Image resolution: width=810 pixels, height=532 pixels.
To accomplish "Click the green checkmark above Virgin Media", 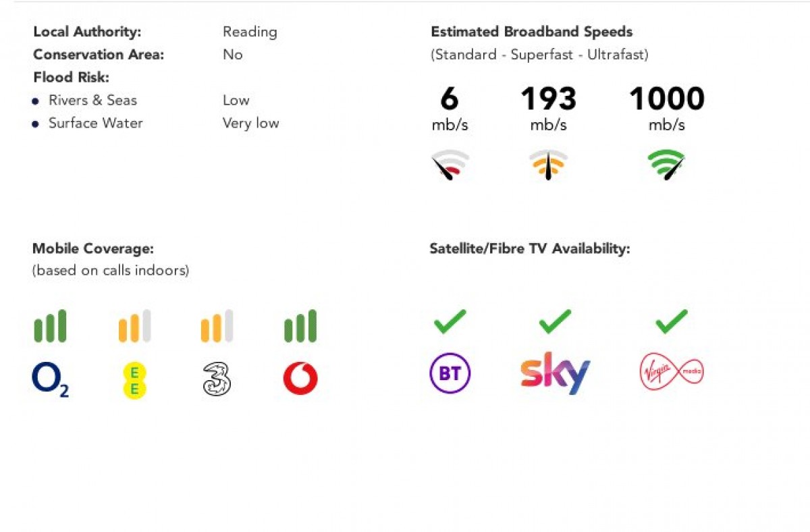I will pyautogui.click(x=671, y=321).
